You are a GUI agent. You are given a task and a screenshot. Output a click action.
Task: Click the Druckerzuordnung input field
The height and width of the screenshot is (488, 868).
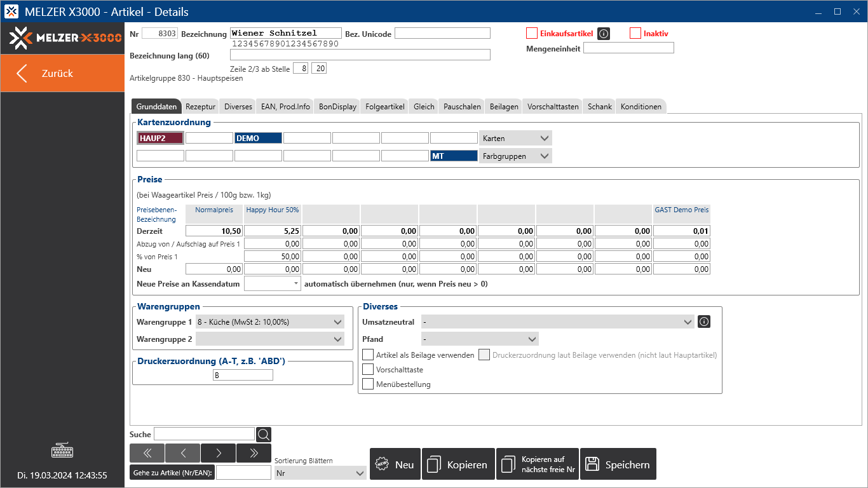tap(243, 376)
